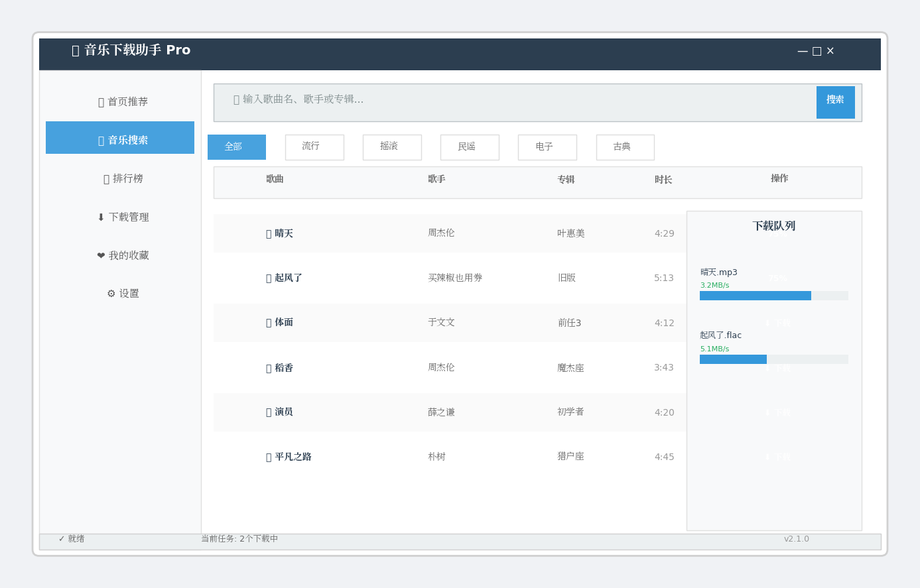Click the 搜索 search button
920x588 pixels.
(x=835, y=102)
